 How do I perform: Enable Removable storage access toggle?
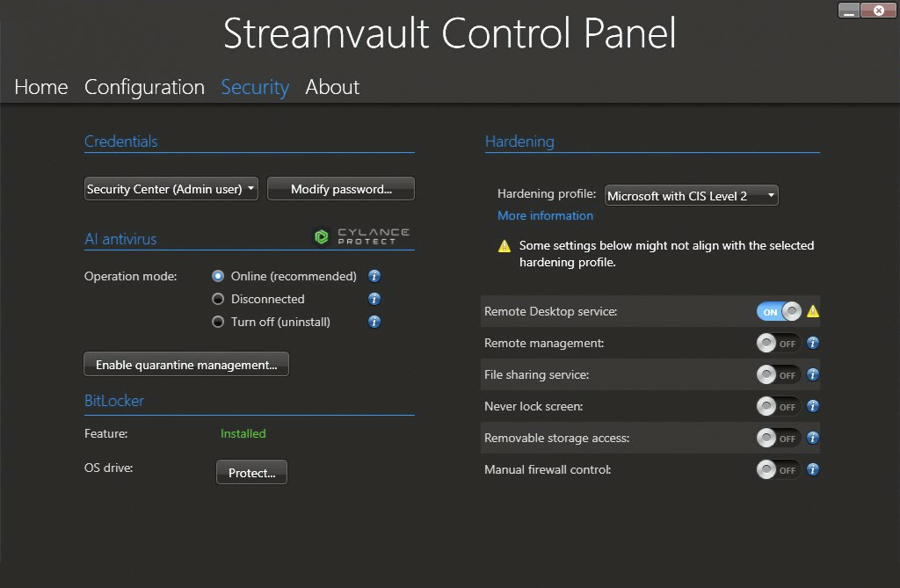(x=779, y=438)
